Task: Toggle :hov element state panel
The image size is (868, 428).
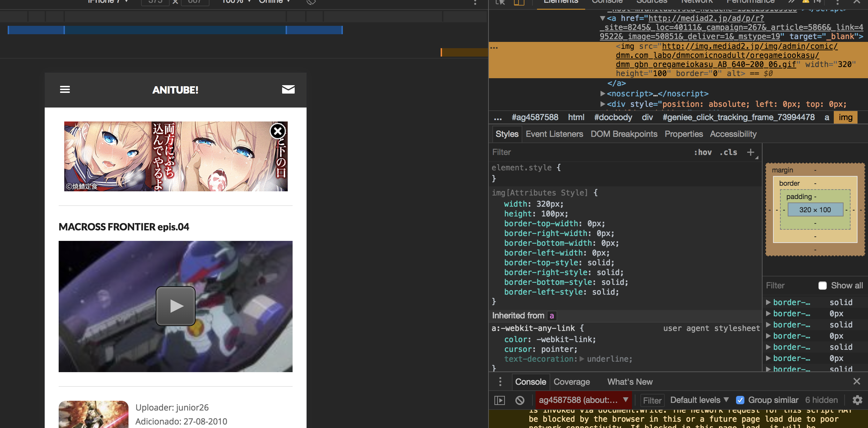Action: 703,152
